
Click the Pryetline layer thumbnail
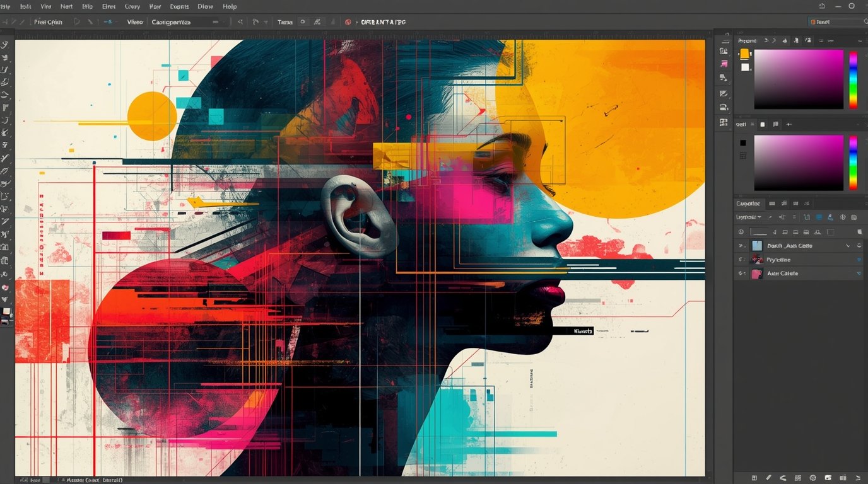click(757, 259)
